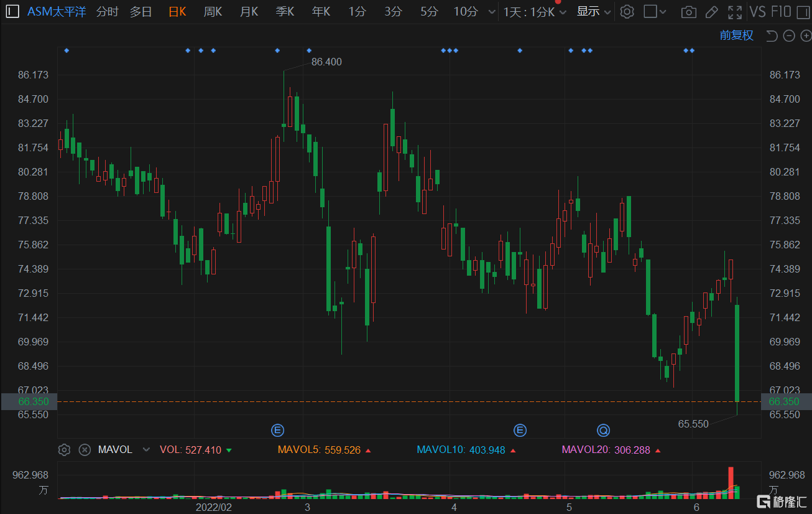Click the undo arrow icon
The width and height of the screenshot is (812, 514).
[x=772, y=36]
